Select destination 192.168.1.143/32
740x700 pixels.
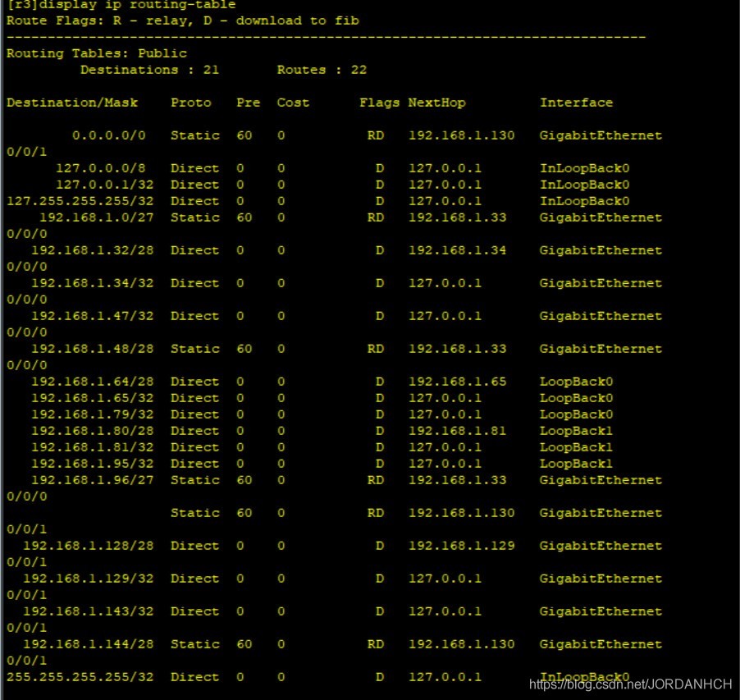89,611
